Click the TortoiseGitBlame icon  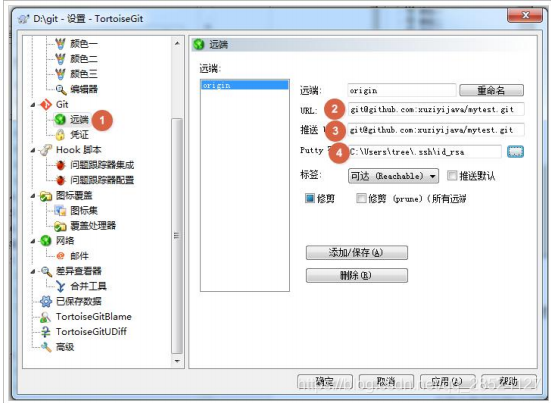pyautogui.click(x=45, y=317)
